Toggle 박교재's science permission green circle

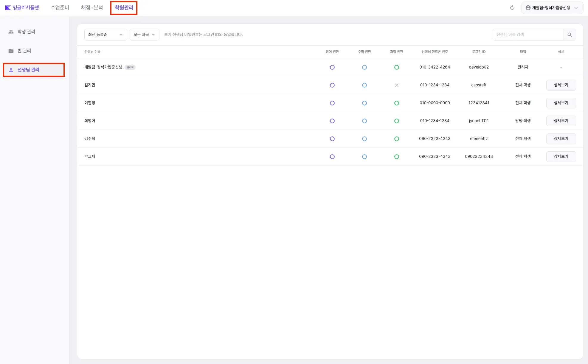coord(396,157)
